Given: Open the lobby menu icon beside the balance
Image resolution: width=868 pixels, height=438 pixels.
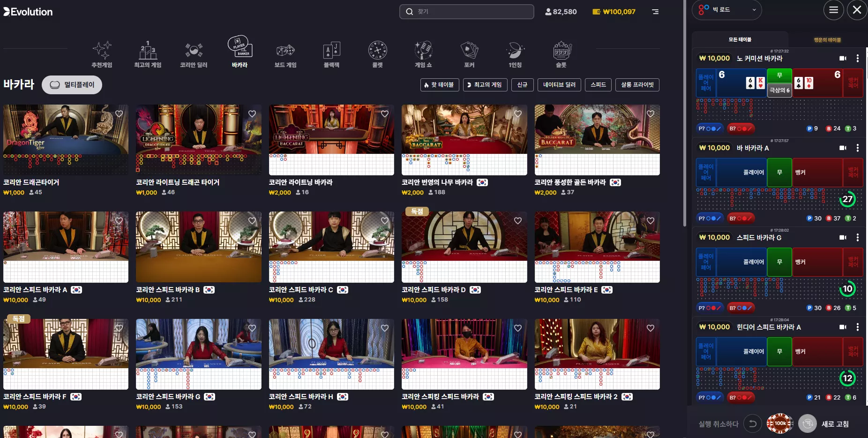Looking at the screenshot, I should pos(655,12).
